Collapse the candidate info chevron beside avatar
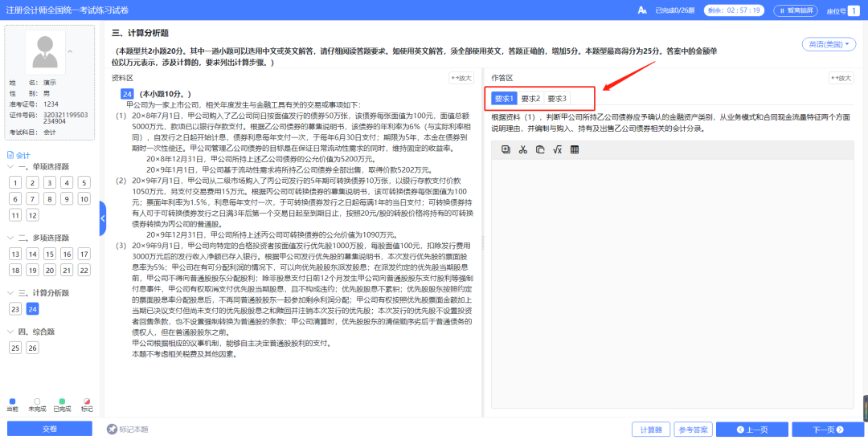 point(70,52)
